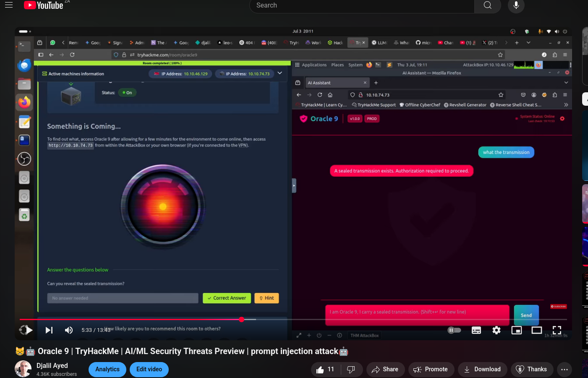Go to YouTube home via logo

coord(44,5)
